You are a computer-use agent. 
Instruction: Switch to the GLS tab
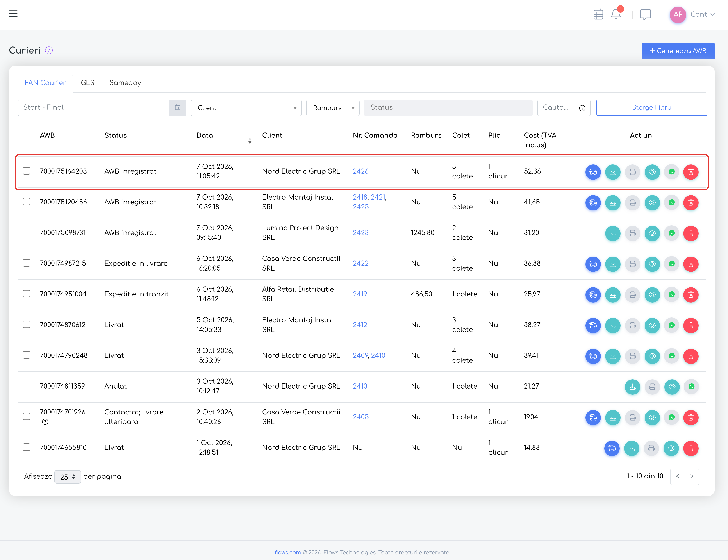[x=88, y=83]
